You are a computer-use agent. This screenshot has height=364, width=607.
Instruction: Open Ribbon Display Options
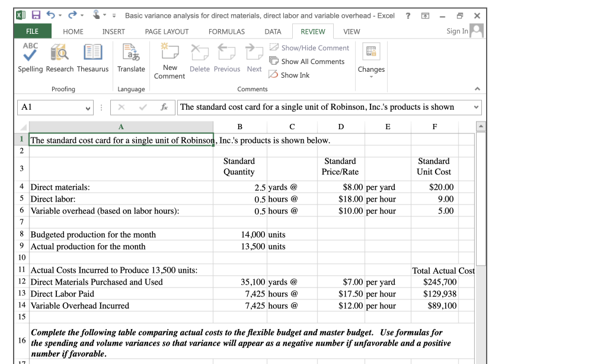coord(425,15)
